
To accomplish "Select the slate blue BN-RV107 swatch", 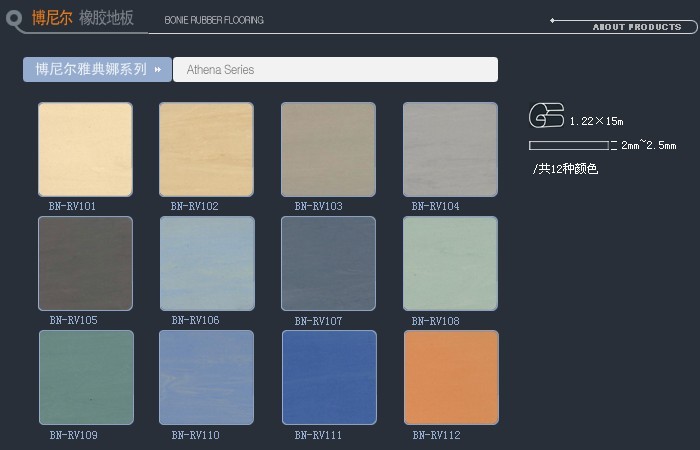I will pos(328,264).
